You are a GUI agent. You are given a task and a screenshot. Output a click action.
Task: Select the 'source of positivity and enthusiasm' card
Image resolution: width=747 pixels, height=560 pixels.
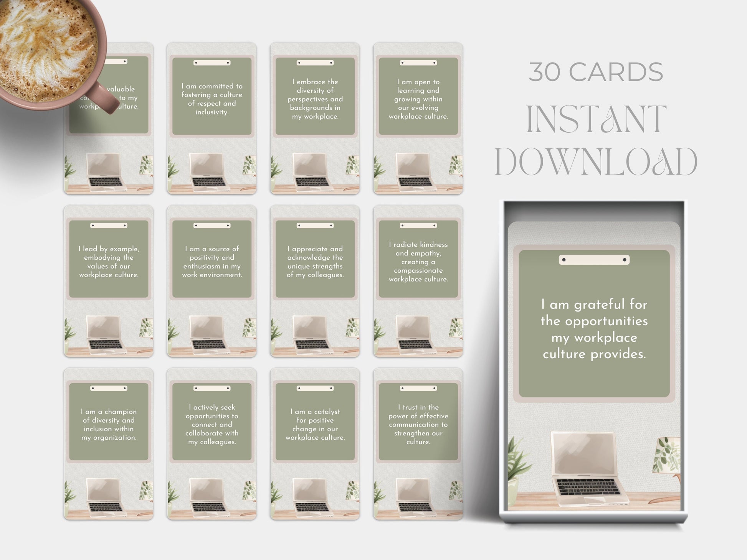point(212,262)
